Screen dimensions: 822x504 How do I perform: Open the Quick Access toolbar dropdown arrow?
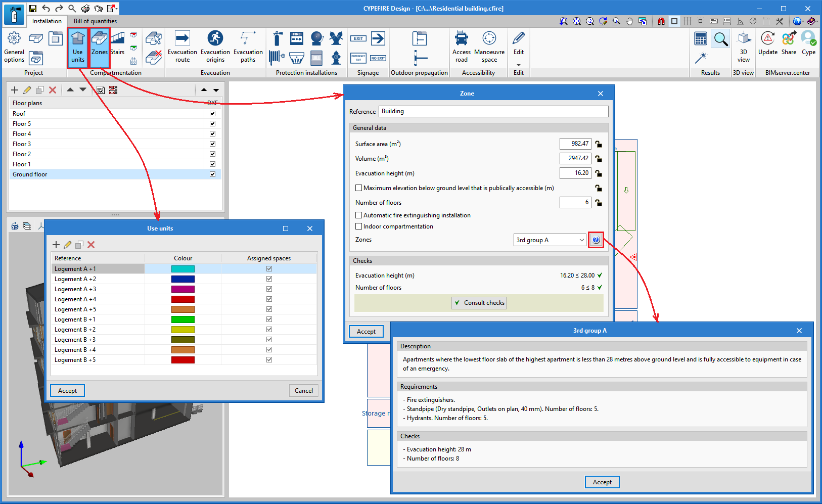(117, 9)
